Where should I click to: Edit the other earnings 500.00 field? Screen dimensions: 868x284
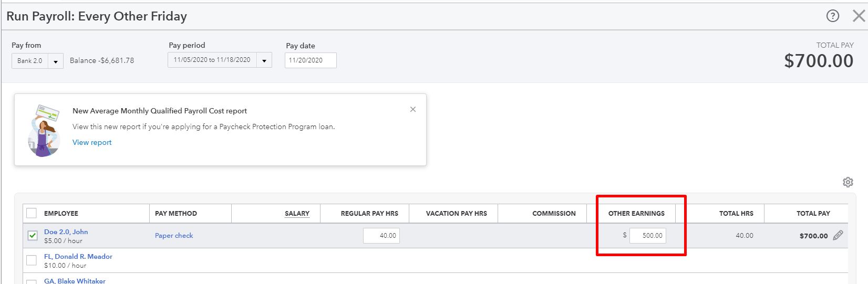[x=648, y=236]
